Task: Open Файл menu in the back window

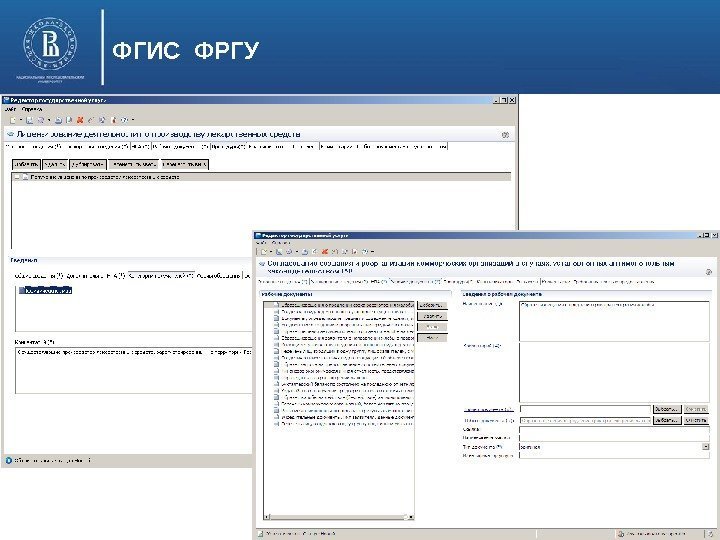Action: click(10, 109)
